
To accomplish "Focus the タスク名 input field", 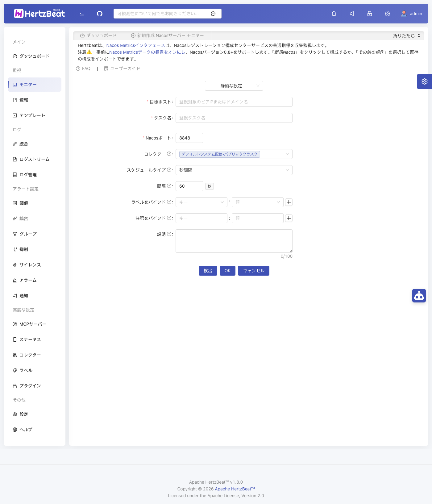I will click(x=234, y=118).
